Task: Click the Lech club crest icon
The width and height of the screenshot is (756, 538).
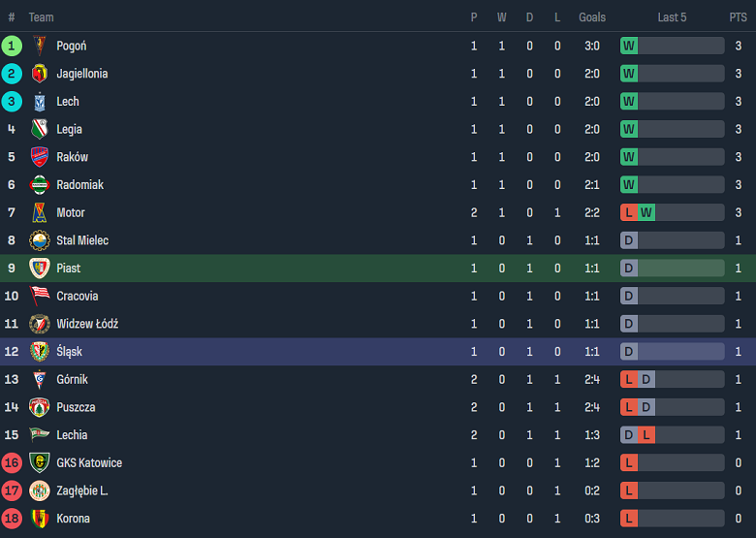Action: [40, 102]
